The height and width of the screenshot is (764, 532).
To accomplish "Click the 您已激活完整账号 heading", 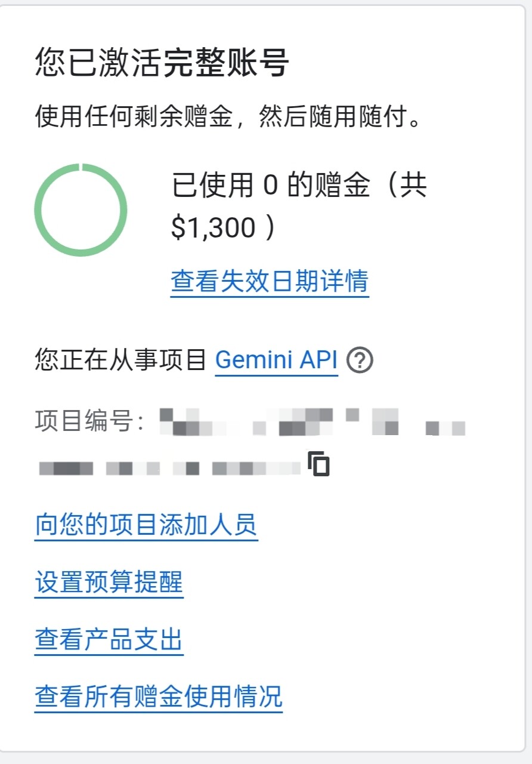I will pos(162,63).
